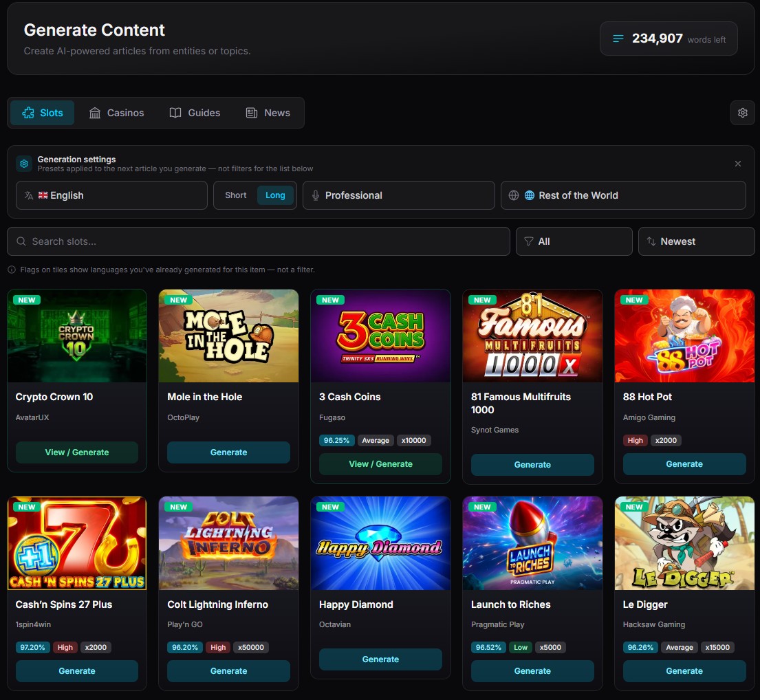The image size is (760, 700).
Task: Click the AvatarUX provider name
Action: [32, 417]
